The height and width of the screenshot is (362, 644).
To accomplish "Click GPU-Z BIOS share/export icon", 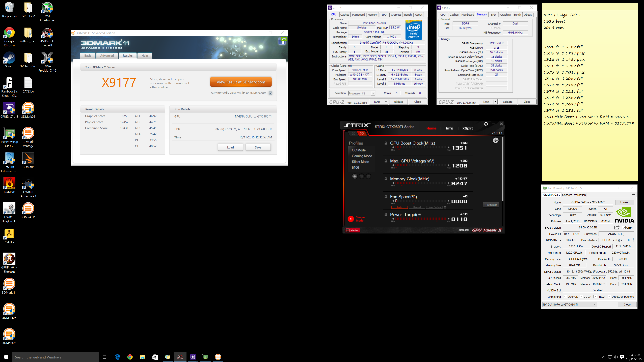I will coord(617,227).
